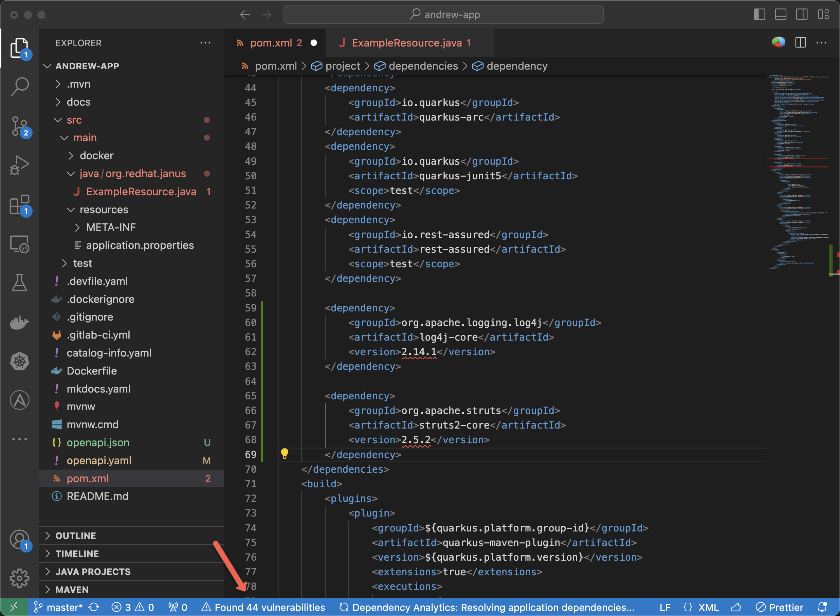Screen dimensions: 840x616
Task: Open the Kubernetes helm-wheel view
Action: 19,361
